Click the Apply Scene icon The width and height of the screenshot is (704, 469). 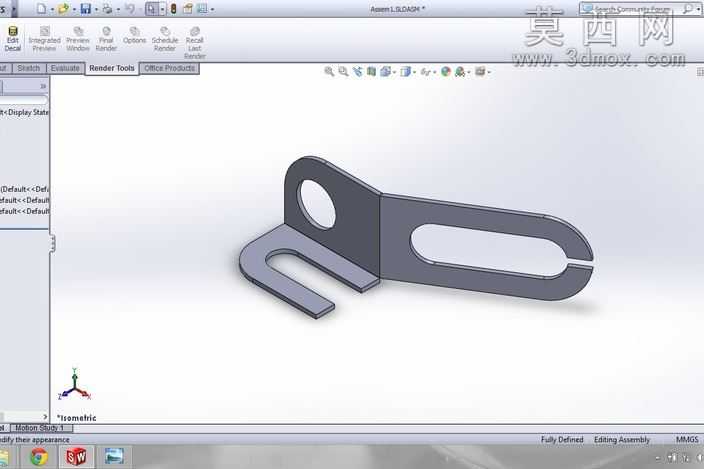[x=460, y=71]
